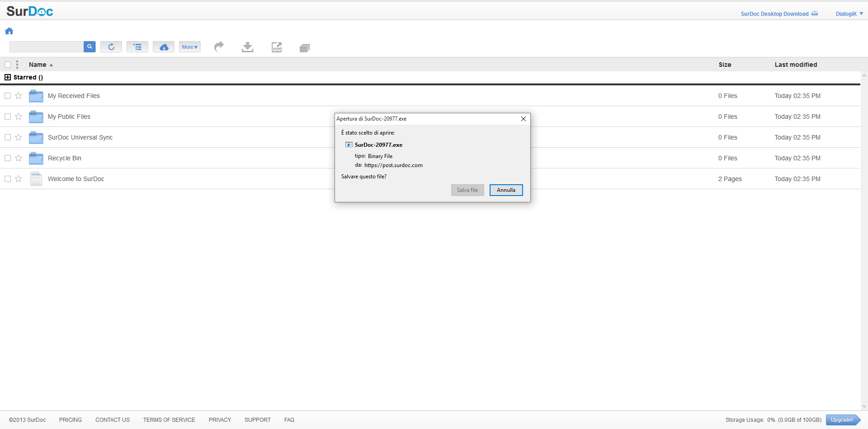Open Welcome to SurDoc document icon
This screenshot has height=429, width=868.
[36, 179]
